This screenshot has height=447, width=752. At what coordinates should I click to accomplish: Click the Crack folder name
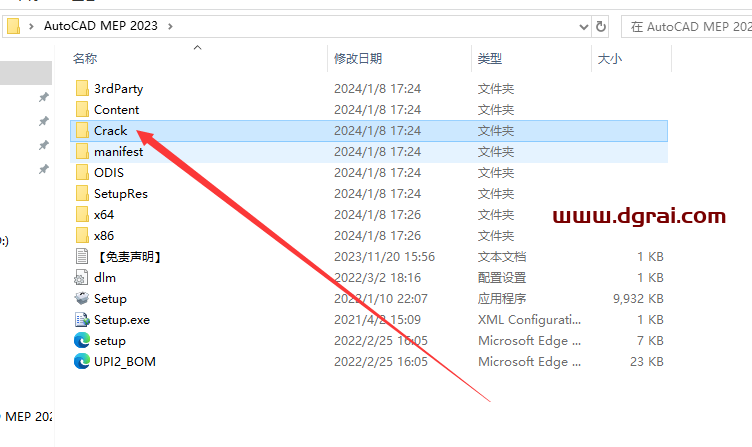pos(110,131)
